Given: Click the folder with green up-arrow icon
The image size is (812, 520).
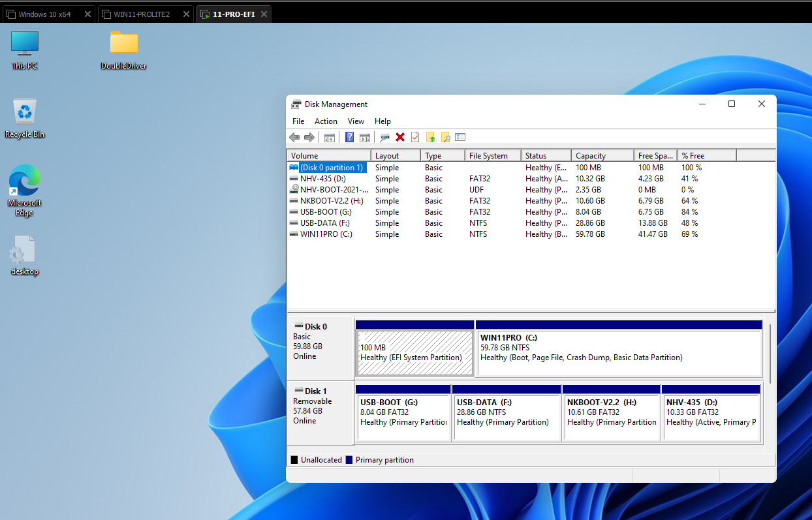Looking at the screenshot, I should click(430, 137).
